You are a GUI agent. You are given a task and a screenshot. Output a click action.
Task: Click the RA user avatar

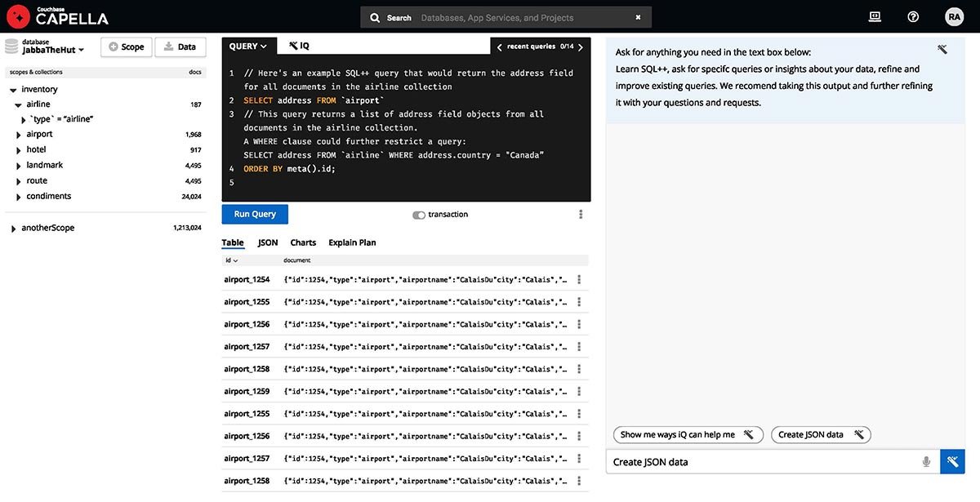[954, 16]
